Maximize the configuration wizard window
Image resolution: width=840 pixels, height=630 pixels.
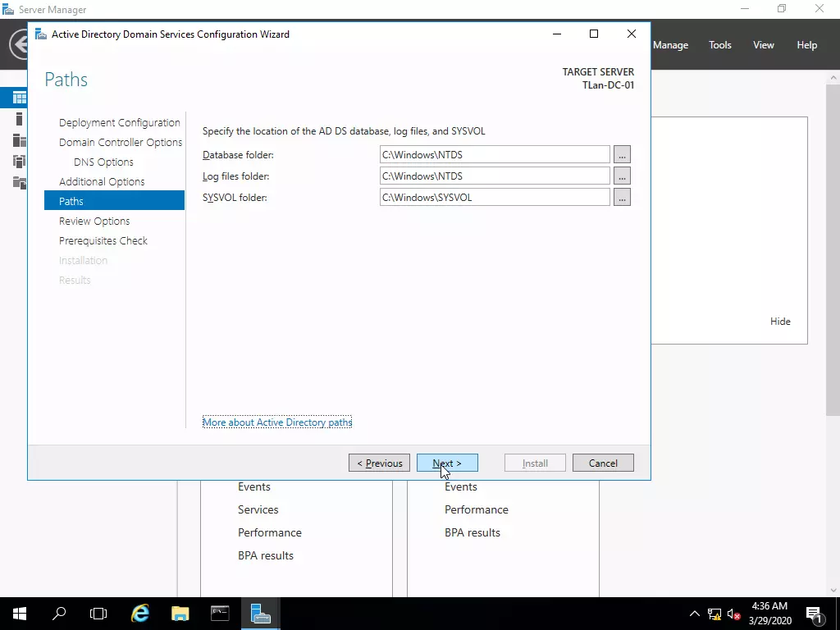(594, 34)
